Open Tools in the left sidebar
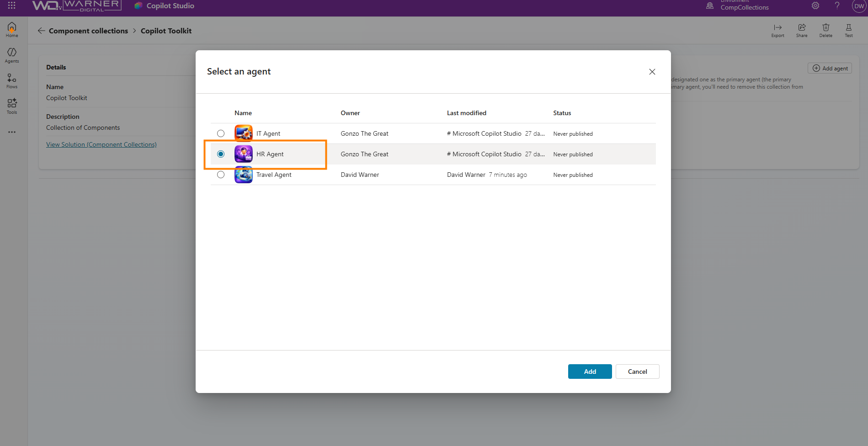Screen dimensions: 868x446 (12, 106)
